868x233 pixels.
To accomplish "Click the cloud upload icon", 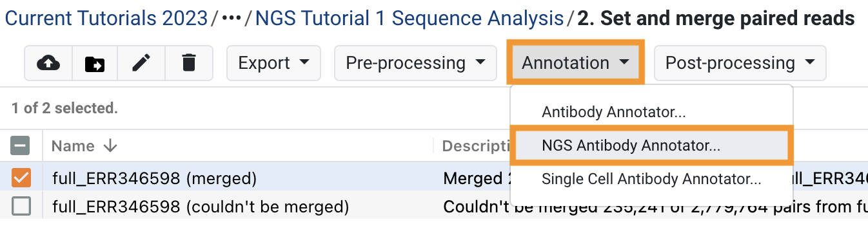I will [48, 62].
